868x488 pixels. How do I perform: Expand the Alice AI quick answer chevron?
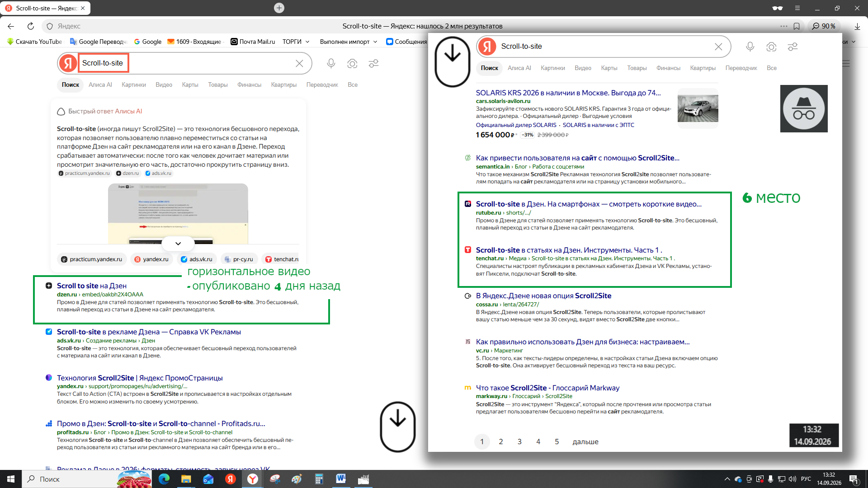tap(178, 244)
